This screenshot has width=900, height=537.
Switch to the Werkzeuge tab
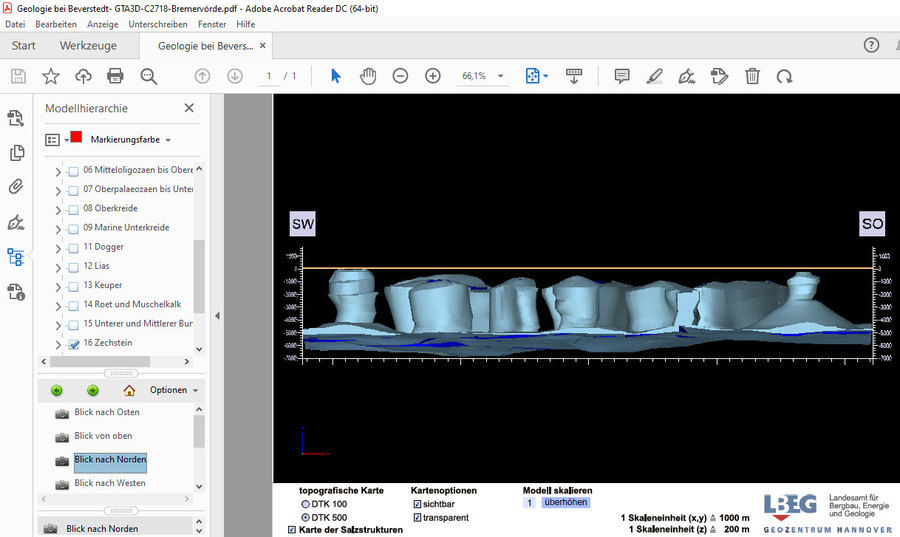88,46
